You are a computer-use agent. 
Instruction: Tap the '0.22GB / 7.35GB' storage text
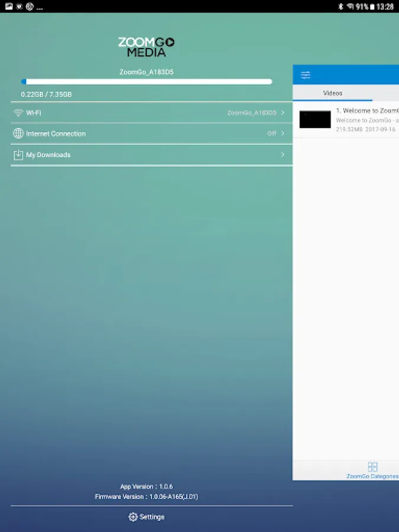pos(46,95)
